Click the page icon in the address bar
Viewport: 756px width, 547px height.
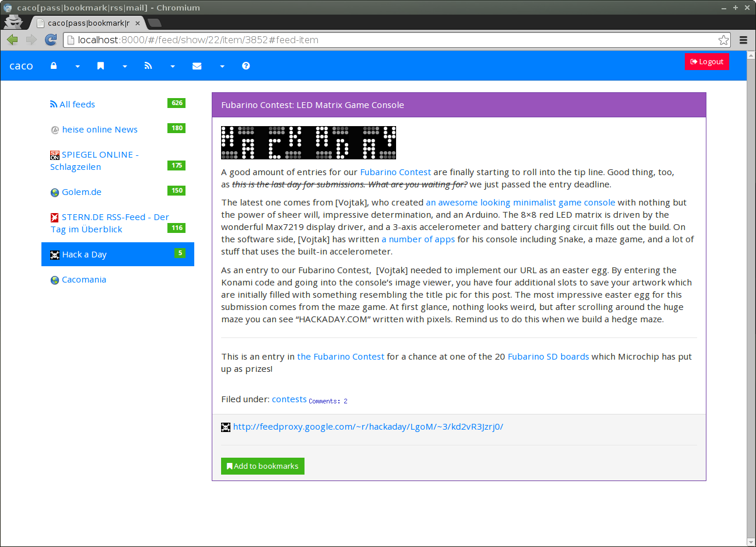[x=71, y=40]
